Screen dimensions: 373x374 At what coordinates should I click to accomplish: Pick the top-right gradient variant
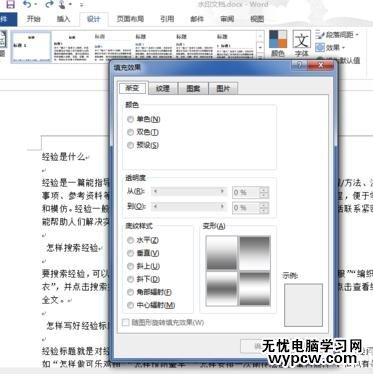[255, 253]
